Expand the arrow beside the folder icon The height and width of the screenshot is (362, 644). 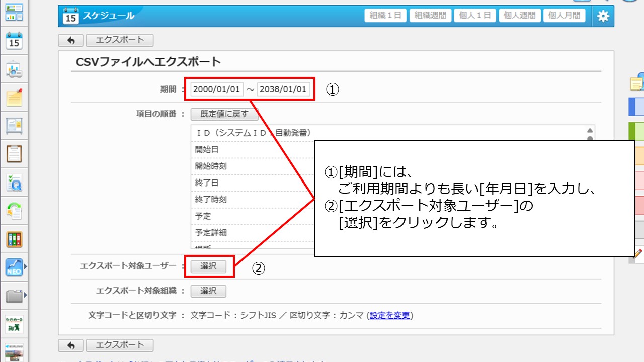(x=26, y=296)
